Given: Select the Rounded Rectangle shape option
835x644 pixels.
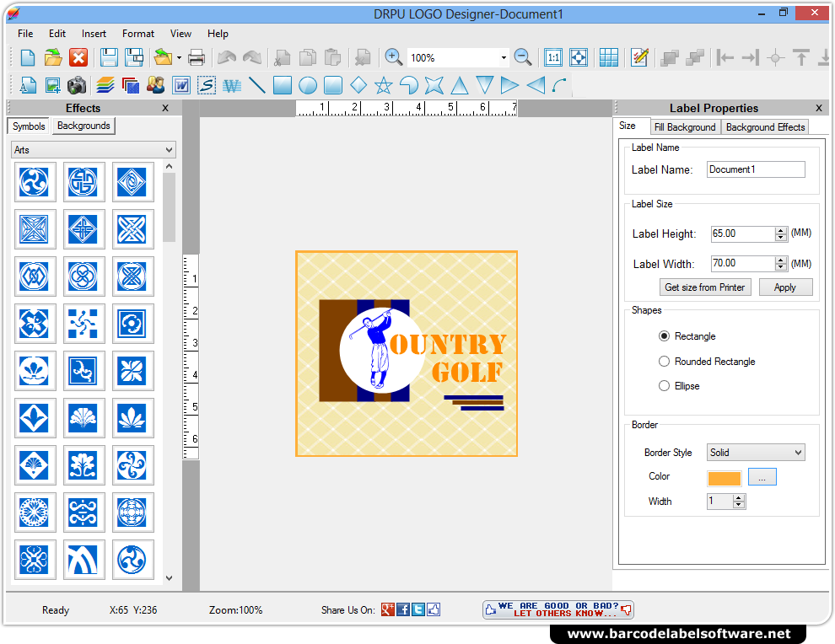Looking at the screenshot, I should tap(665, 361).
